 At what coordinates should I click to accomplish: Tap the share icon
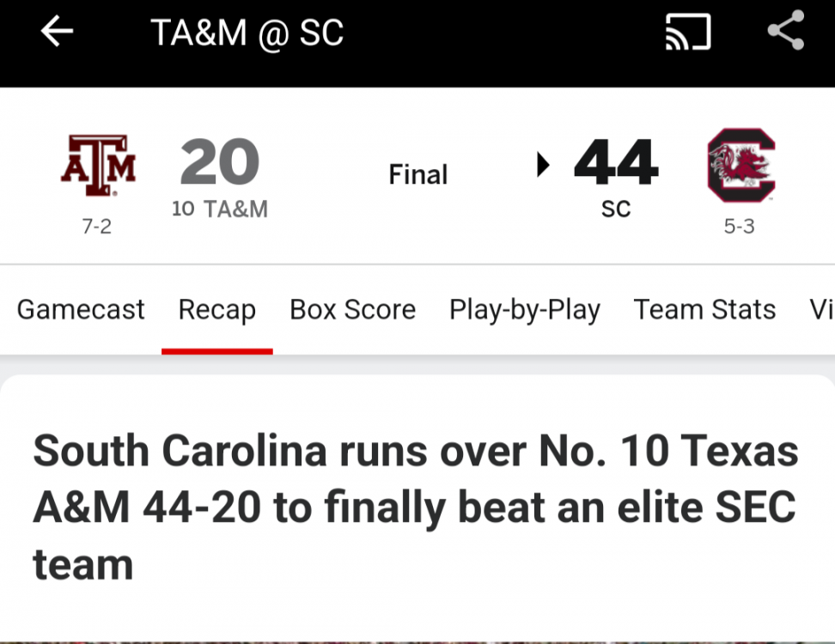coord(785,33)
